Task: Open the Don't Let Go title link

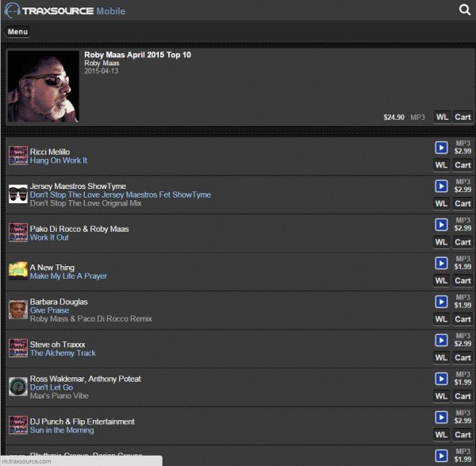Action: point(52,387)
